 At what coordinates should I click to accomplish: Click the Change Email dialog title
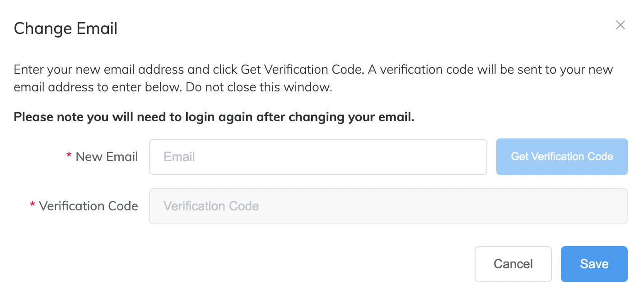click(65, 28)
